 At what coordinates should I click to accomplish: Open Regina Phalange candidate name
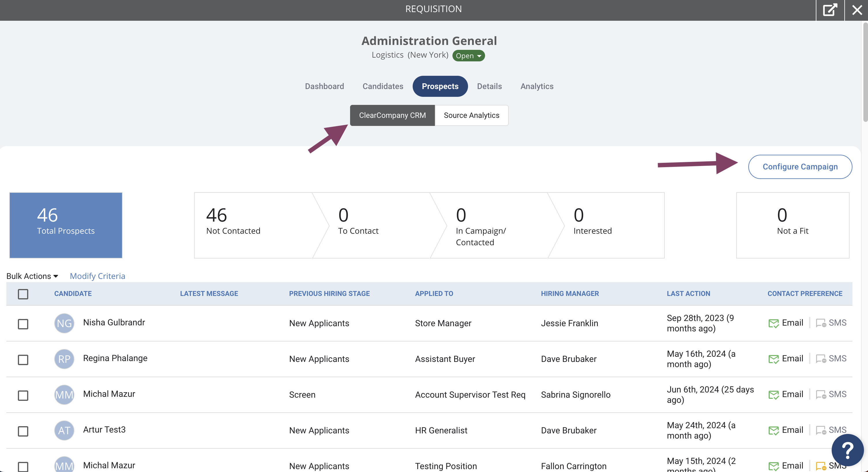pos(115,358)
